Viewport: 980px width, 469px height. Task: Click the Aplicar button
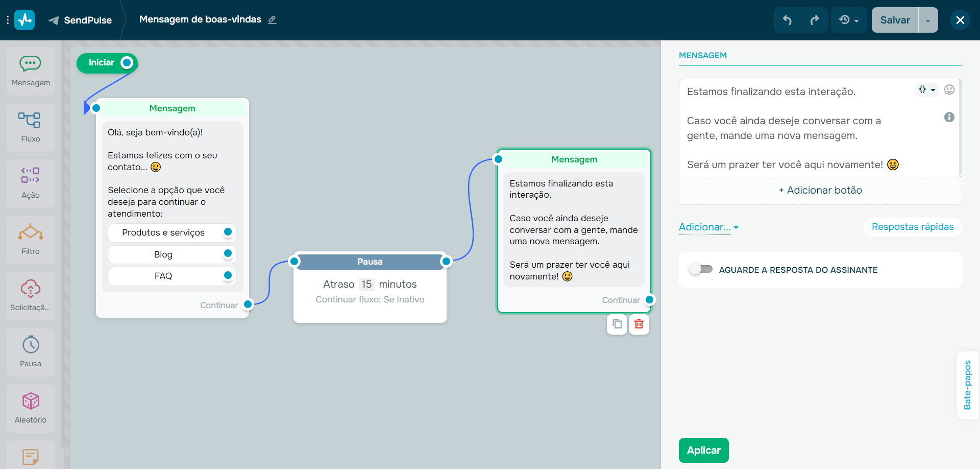pos(703,450)
